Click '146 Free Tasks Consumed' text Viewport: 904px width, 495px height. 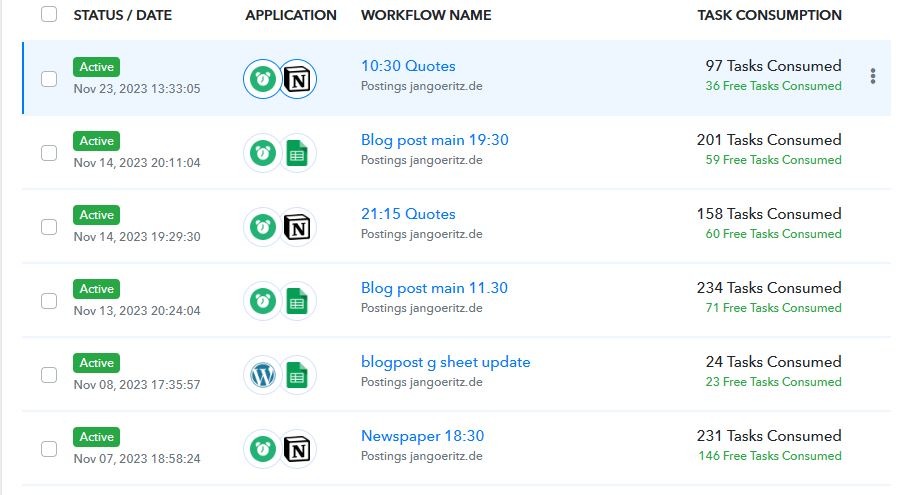[770, 456]
